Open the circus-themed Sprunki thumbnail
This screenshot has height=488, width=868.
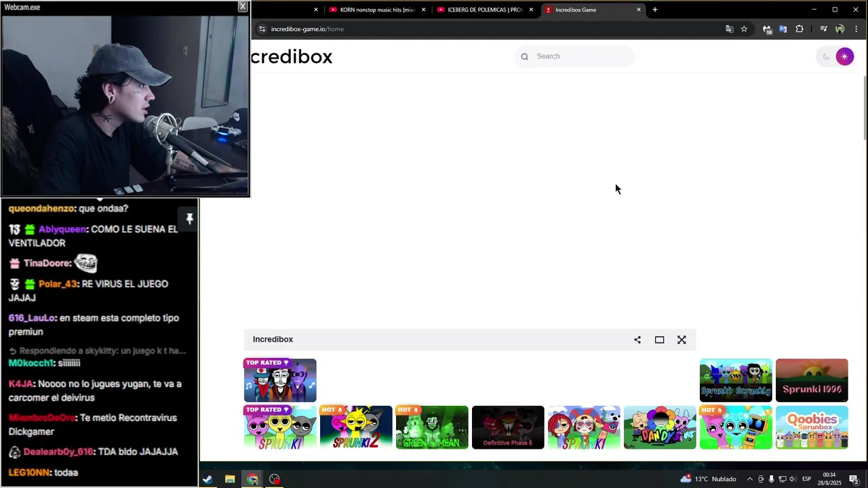(584, 427)
